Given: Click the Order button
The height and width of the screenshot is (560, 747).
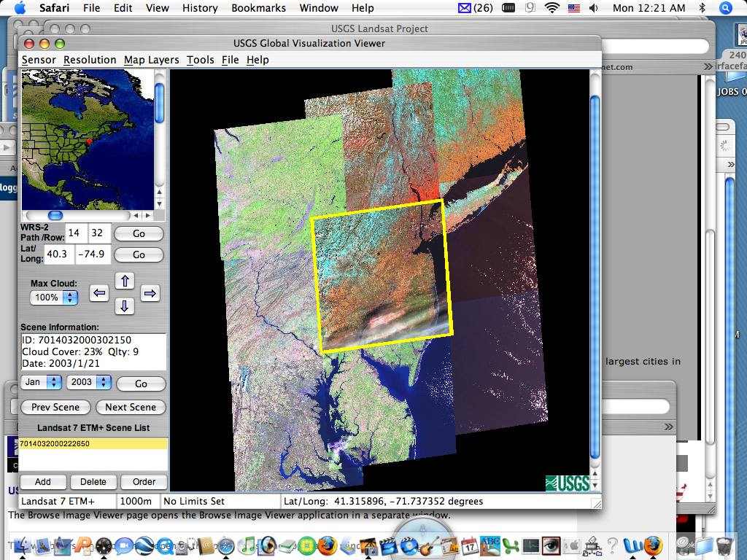Looking at the screenshot, I should click(144, 482).
